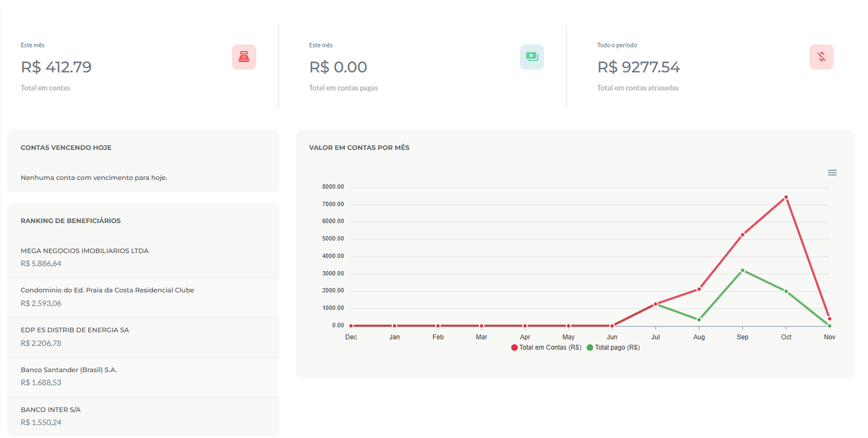Click the green legend dot for Total pago
The height and width of the screenshot is (438, 868).
[x=590, y=348]
